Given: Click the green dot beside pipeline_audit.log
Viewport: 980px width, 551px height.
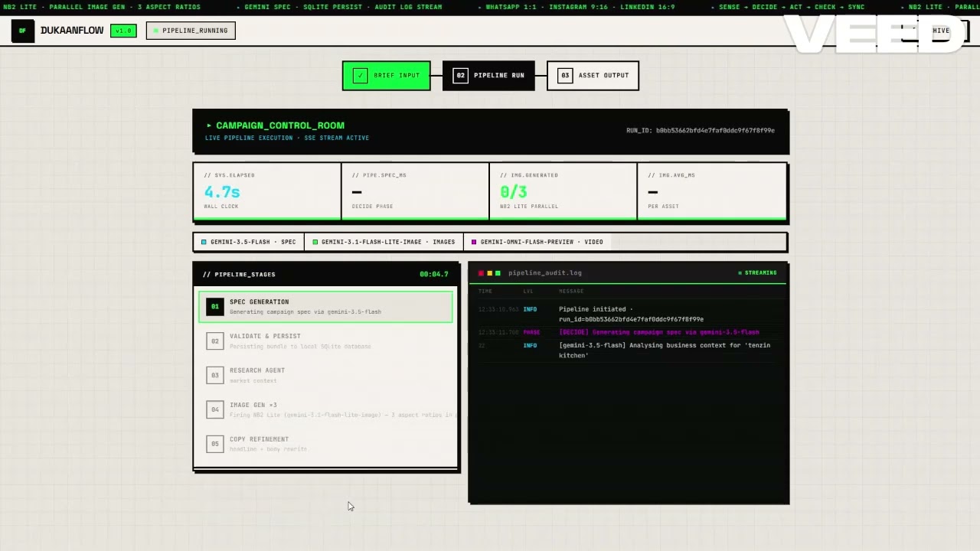Looking at the screenshot, I should pyautogui.click(x=498, y=273).
